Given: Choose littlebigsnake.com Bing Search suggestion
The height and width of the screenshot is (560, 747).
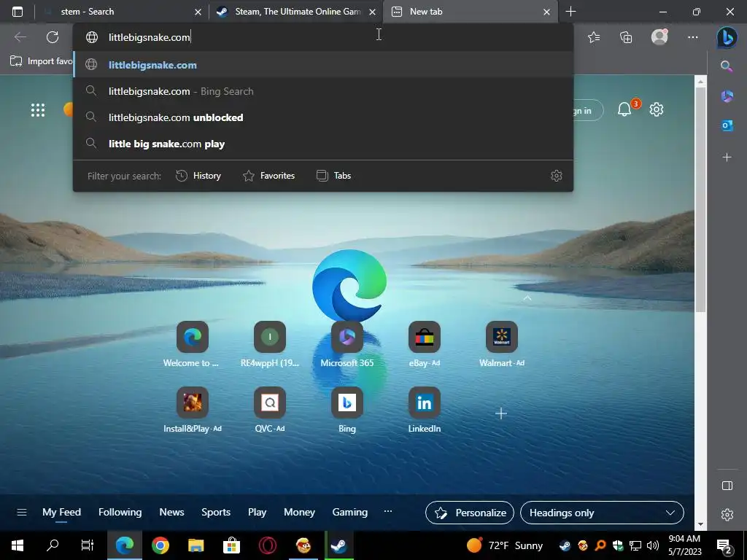Looking at the screenshot, I should click(x=323, y=91).
